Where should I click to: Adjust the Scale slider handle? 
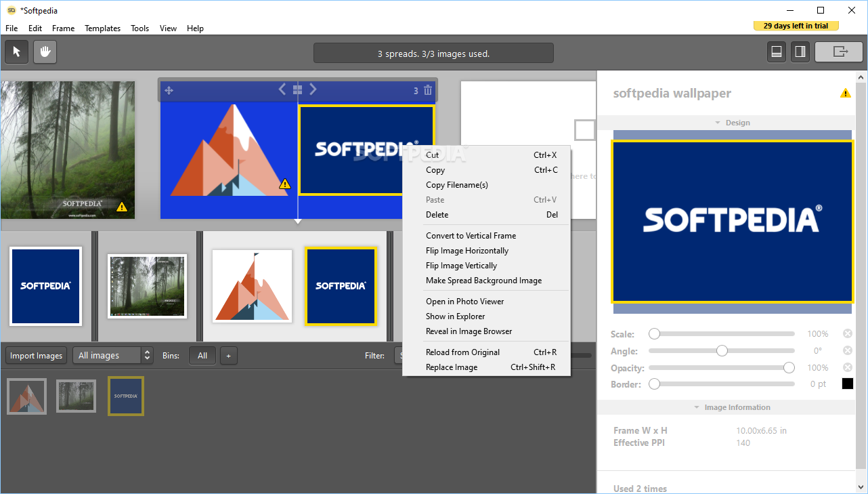click(654, 333)
